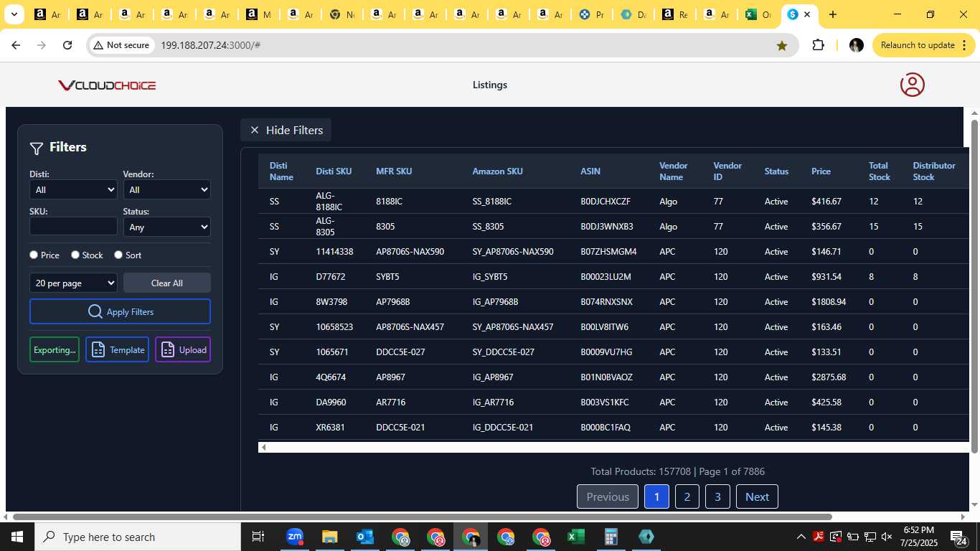Sort by the Price column header
Image resolution: width=980 pixels, height=551 pixels.
click(821, 171)
